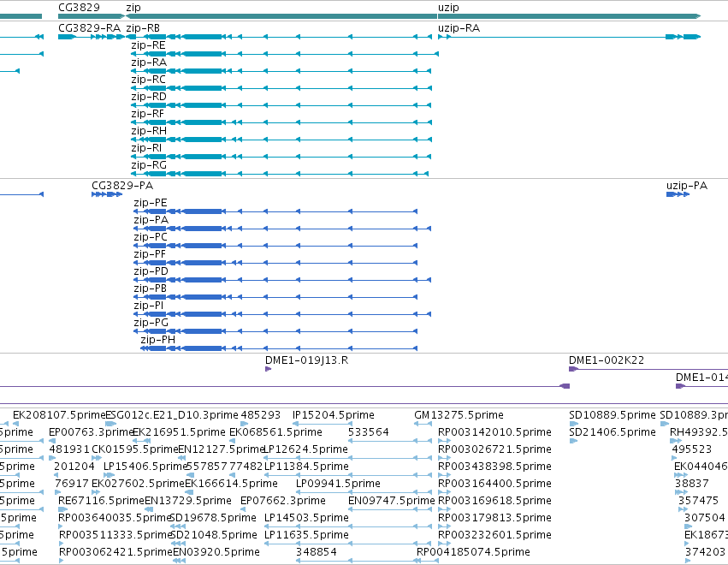Select the RP003438398.5prime EST label

(x=494, y=467)
